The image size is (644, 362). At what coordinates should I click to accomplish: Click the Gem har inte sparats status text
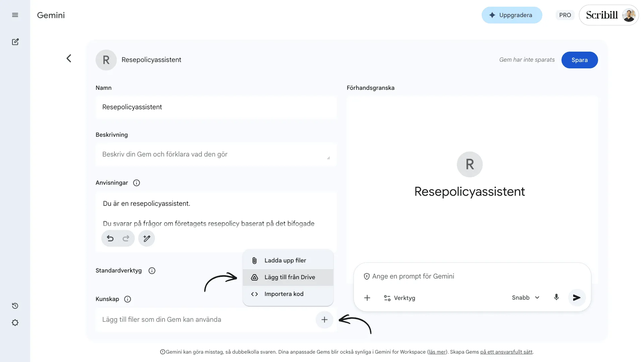pos(527,60)
